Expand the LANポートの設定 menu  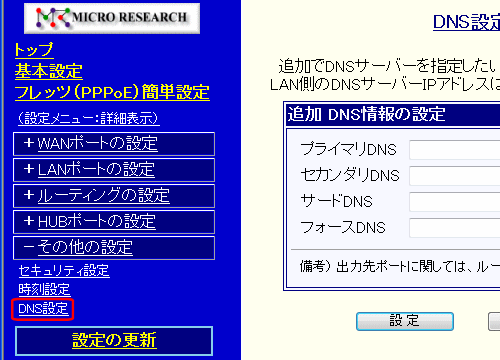click(114, 170)
